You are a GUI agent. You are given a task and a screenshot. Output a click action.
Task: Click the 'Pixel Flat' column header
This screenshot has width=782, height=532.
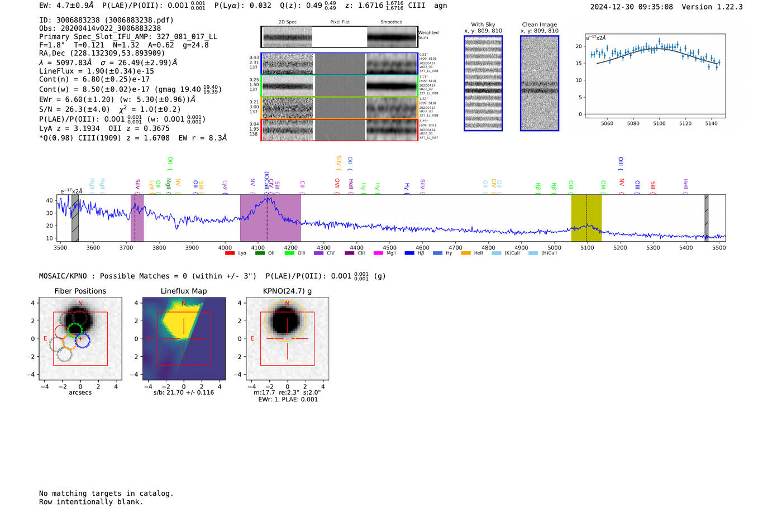click(340, 22)
